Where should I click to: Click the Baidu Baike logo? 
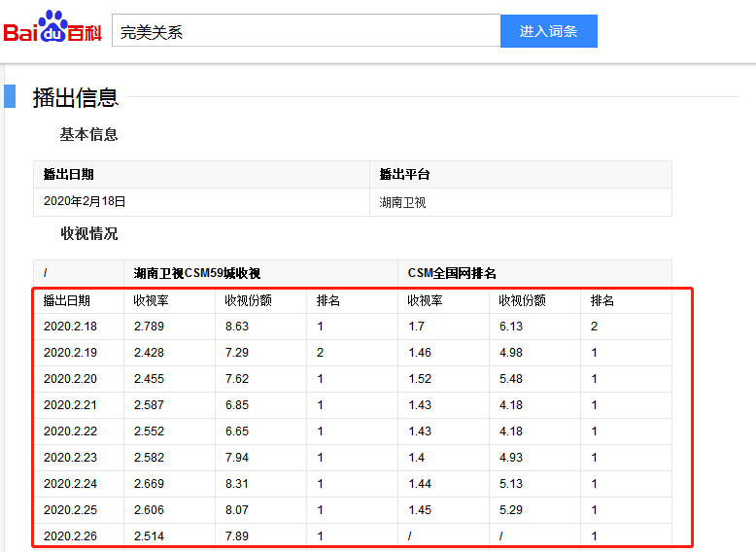pos(52,27)
